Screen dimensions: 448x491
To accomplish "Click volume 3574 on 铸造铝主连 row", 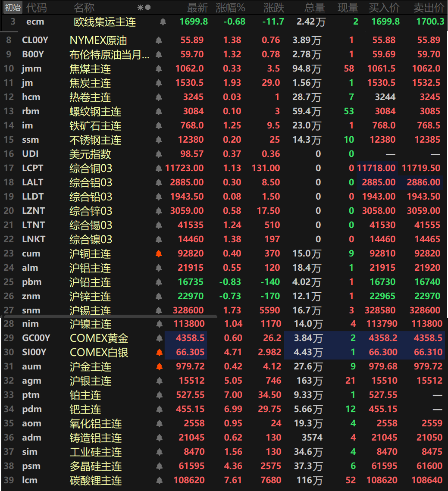I will click(x=312, y=438).
